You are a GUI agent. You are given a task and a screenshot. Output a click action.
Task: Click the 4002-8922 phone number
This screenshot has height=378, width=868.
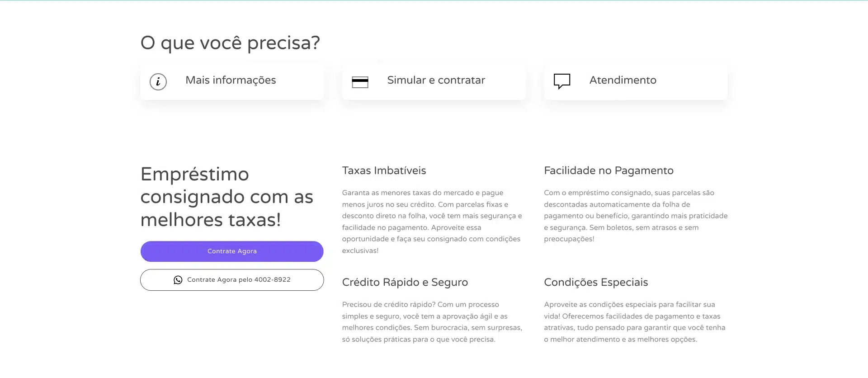coord(272,280)
